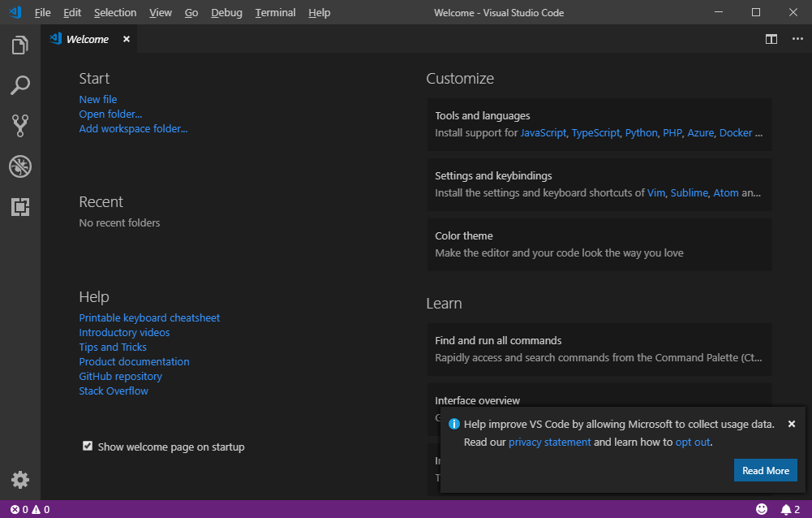812x518 pixels.
Task: Open the Manage gear menu
Action: point(20,480)
